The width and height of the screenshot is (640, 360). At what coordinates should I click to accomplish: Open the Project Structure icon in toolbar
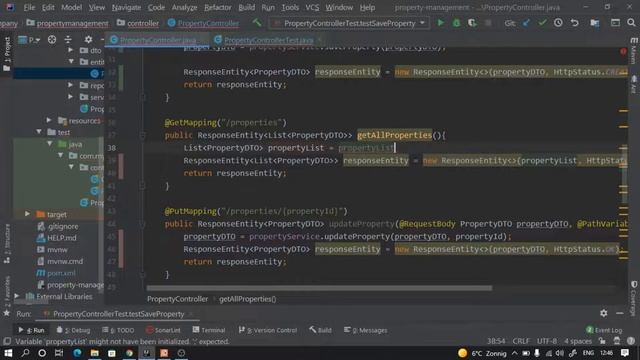tap(595, 23)
